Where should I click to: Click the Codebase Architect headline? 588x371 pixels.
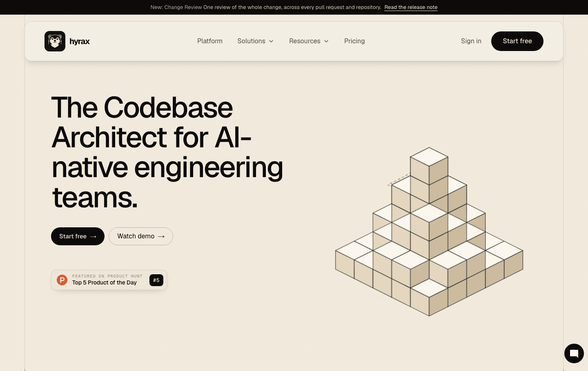[x=167, y=152]
